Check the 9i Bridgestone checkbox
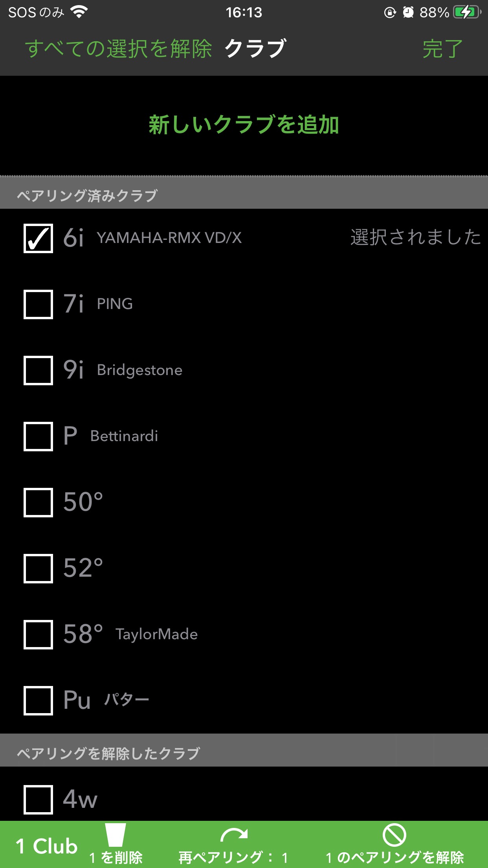The height and width of the screenshot is (868, 488). click(38, 370)
